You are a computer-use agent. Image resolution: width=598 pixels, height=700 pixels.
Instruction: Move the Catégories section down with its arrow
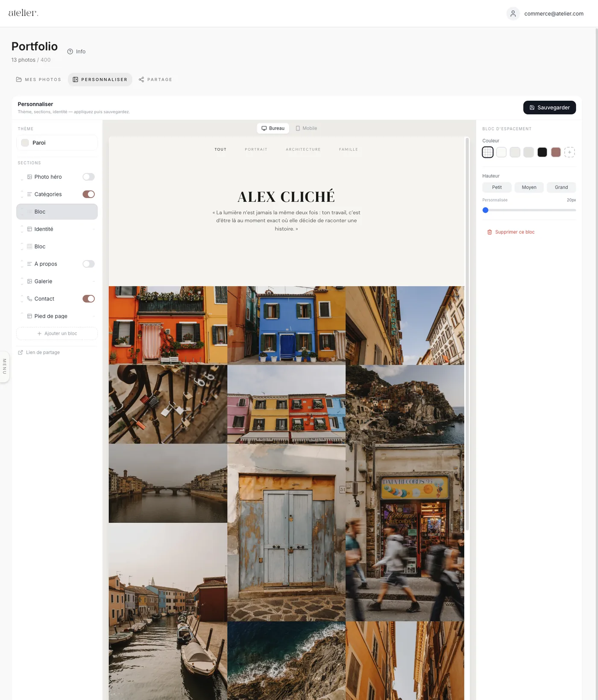[x=22, y=197]
